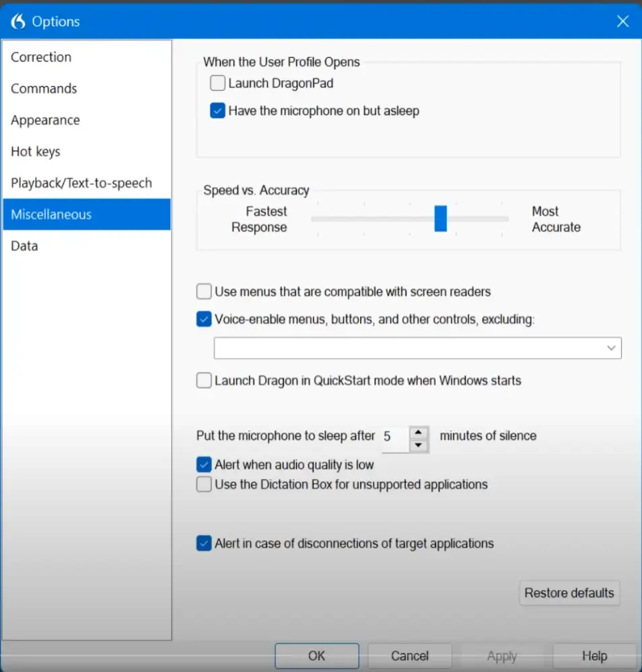Enable Dictation Box for unsupported applications
The image size is (642, 672).
point(204,484)
